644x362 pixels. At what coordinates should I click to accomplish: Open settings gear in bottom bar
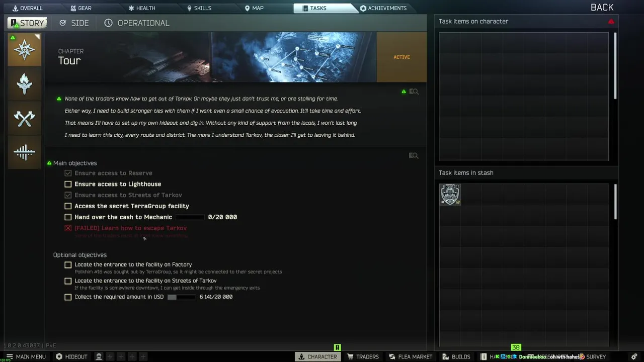click(635, 356)
